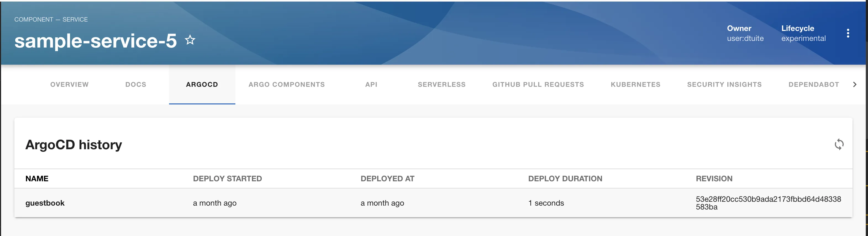
Task: Refresh the ArgoCD history table
Action: tap(839, 144)
